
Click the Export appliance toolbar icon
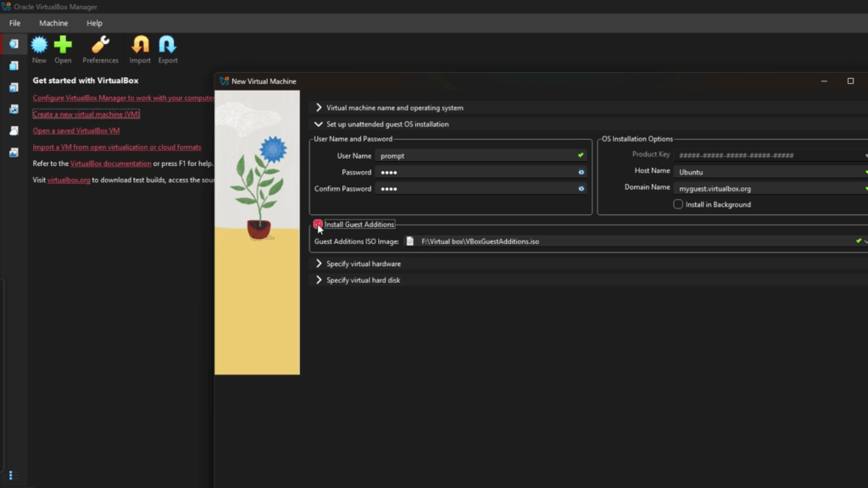[167, 46]
